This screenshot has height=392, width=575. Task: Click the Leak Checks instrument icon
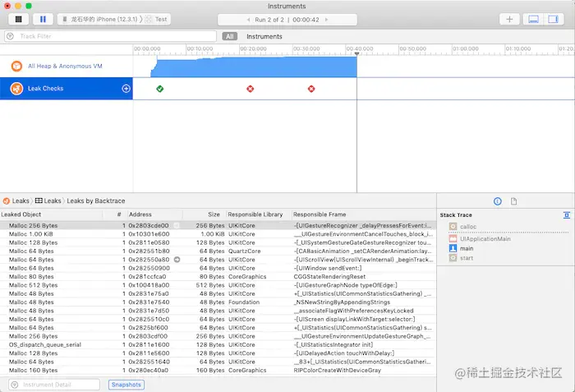coord(16,89)
